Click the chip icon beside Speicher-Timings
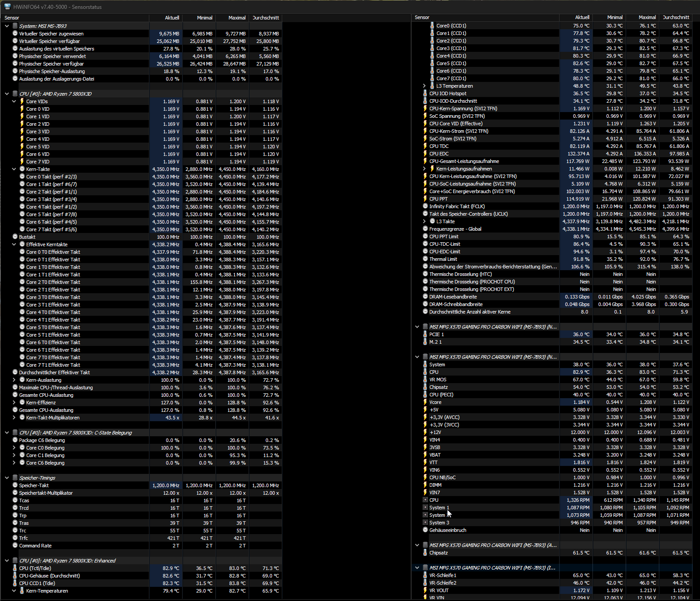 coord(15,478)
